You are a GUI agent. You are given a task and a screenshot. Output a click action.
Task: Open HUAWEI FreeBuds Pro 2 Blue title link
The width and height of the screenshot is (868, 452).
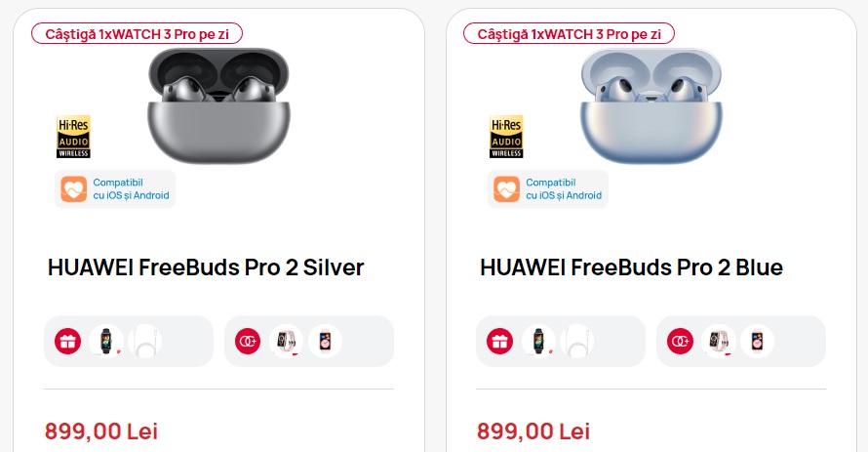pyautogui.click(x=632, y=267)
